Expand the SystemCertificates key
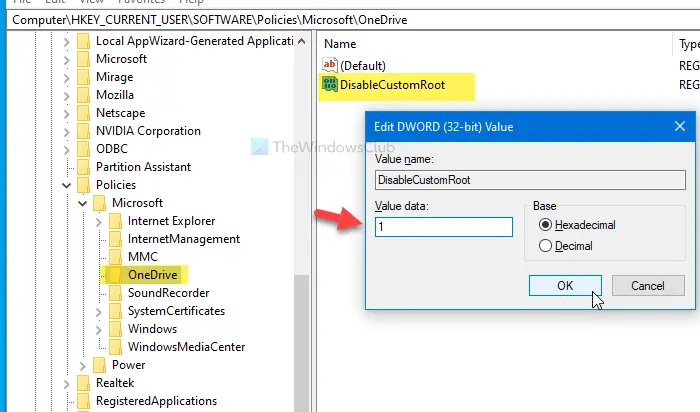The image size is (700, 412). pyautogui.click(x=99, y=312)
